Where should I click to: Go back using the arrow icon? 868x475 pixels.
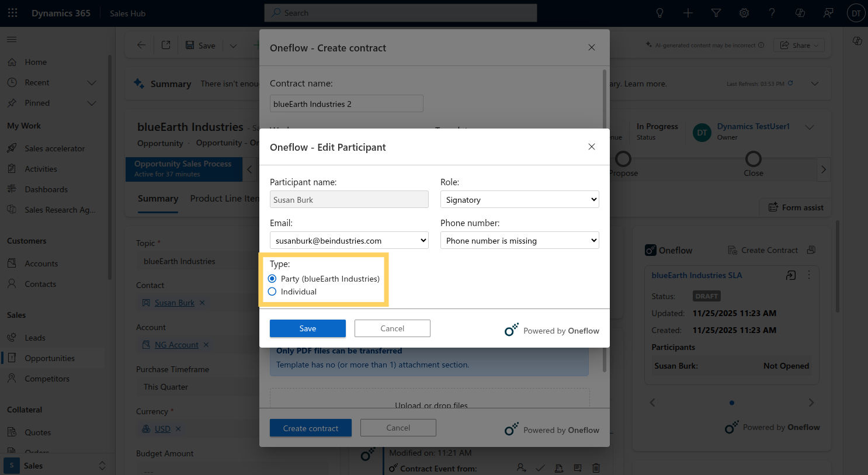(141, 45)
